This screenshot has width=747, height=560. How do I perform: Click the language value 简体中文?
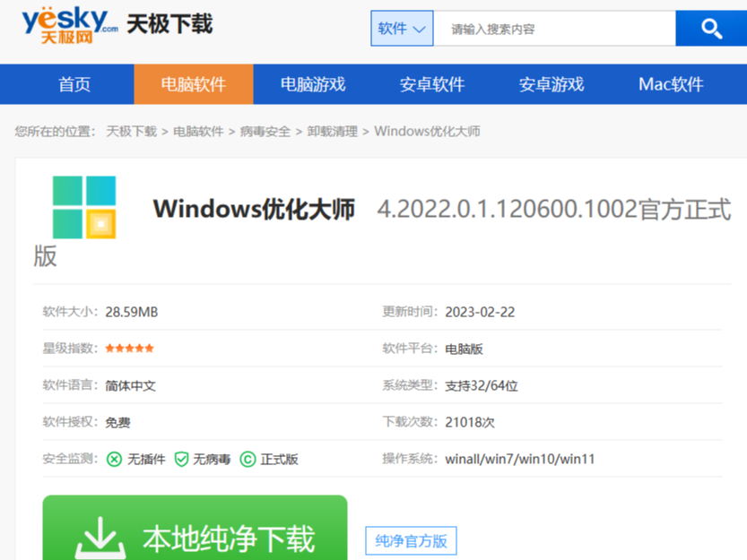tap(131, 385)
